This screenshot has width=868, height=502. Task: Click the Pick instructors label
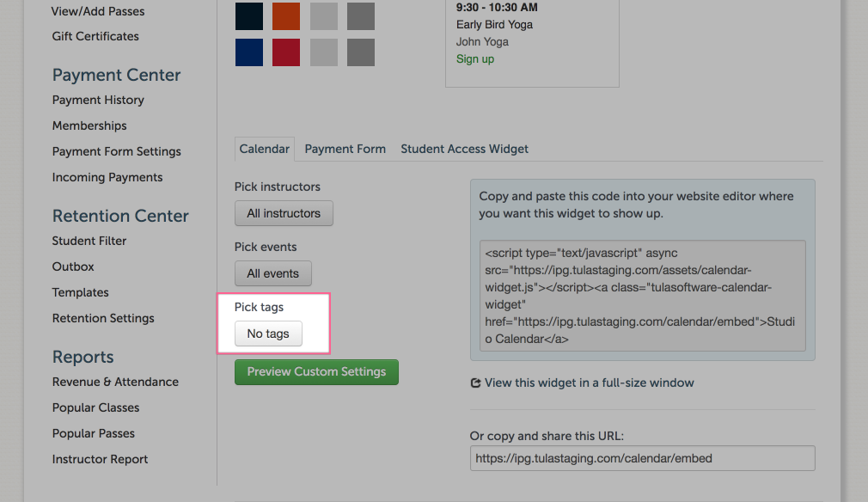tap(278, 187)
